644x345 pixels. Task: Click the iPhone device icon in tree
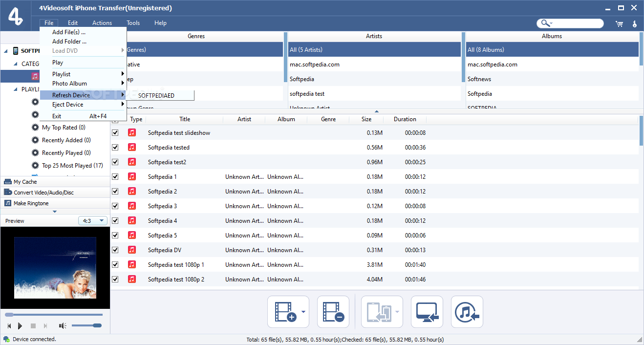tap(16, 51)
